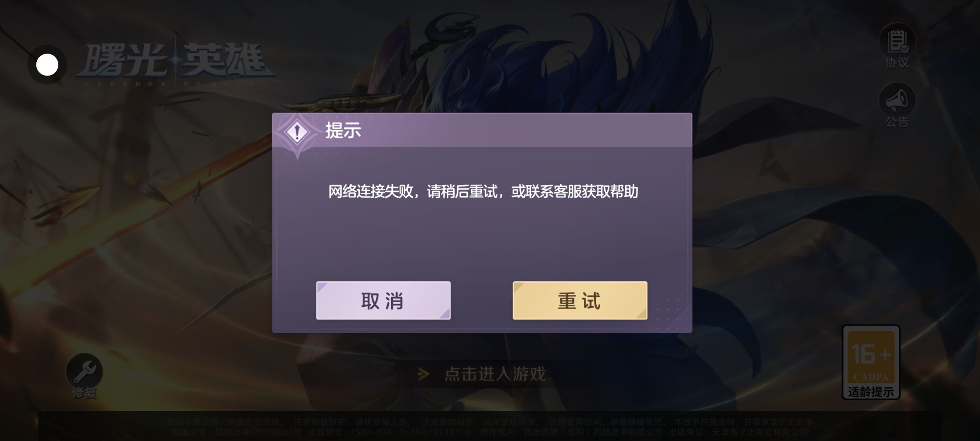Tap the 公告 text label
Screen dimensions: 980x441
click(x=897, y=121)
